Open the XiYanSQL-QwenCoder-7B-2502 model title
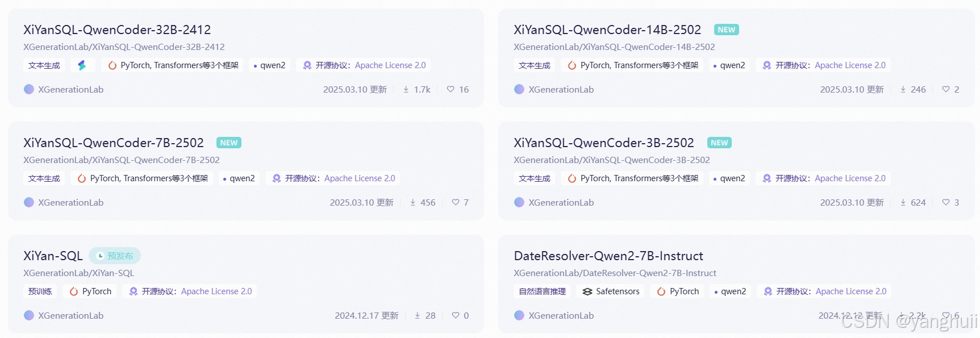Image resolution: width=980 pixels, height=338 pixels. tap(114, 143)
